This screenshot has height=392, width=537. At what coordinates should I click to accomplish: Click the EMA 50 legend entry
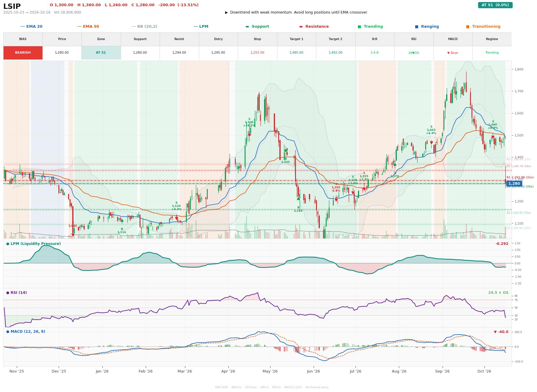(88, 27)
